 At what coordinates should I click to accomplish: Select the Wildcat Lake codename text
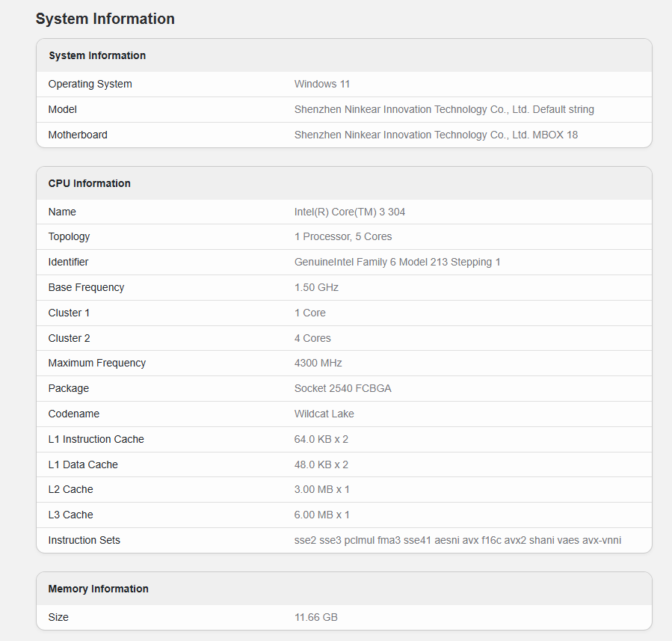click(x=324, y=414)
